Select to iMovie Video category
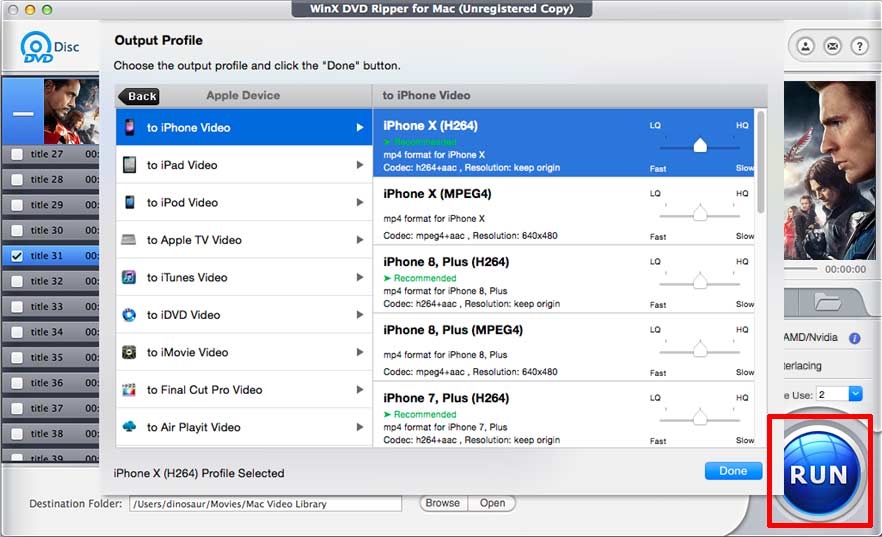882x537 pixels. pos(244,352)
